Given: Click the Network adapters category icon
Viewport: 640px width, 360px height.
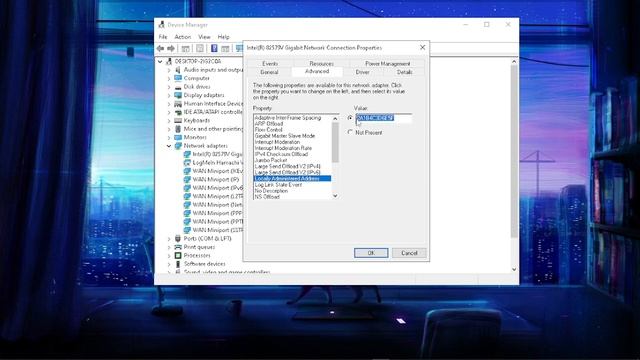Looking at the screenshot, I should point(178,146).
